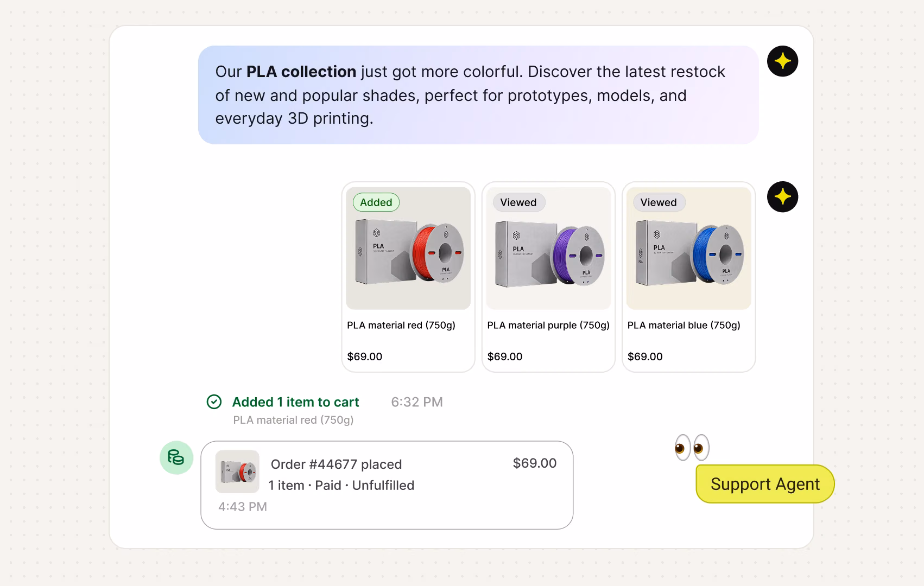The height and width of the screenshot is (586, 924).
Task: Click the Added 1 item to cart text
Action: [295, 402]
